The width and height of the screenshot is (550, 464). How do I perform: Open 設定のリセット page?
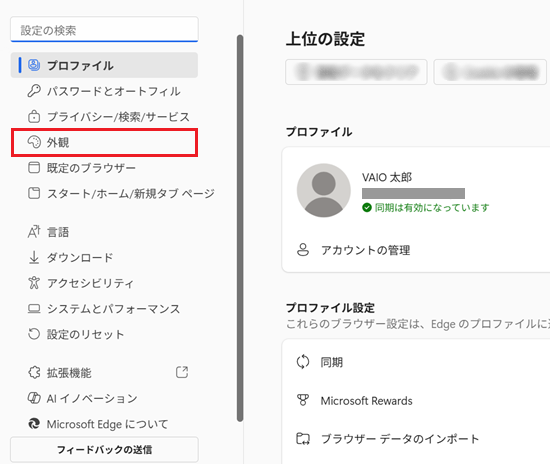[x=104, y=334]
